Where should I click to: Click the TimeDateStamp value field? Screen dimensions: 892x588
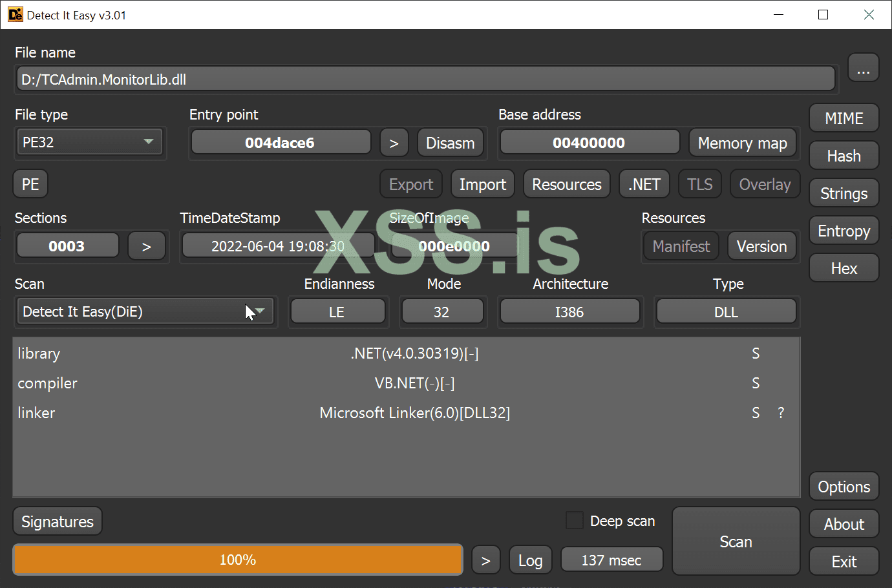[278, 246]
